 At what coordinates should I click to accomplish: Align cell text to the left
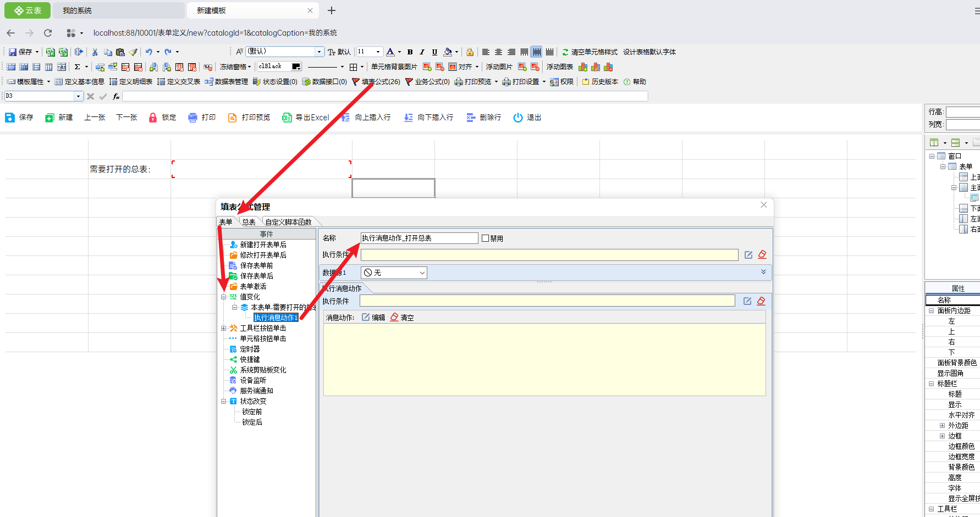pyautogui.click(x=486, y=52)
